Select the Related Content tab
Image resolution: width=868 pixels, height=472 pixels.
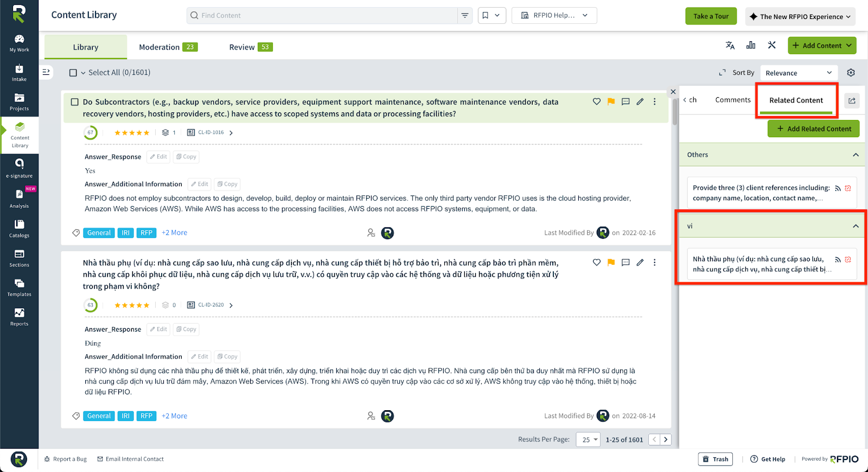coord(796,100)
